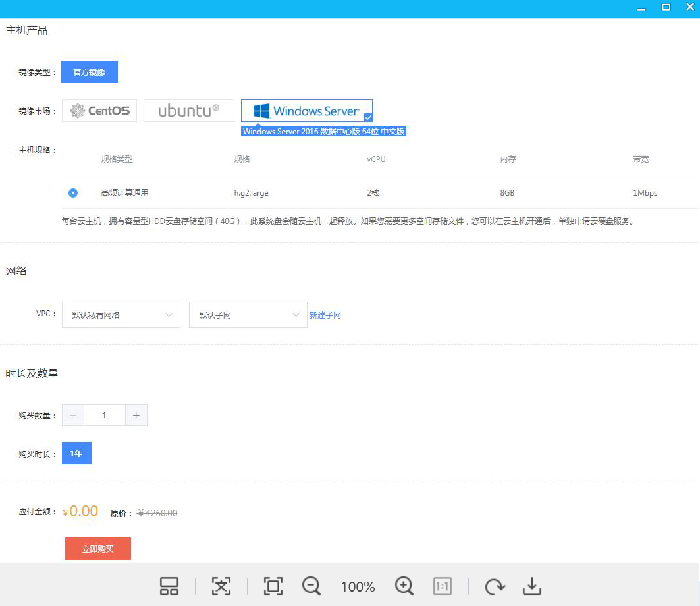Toggle fullscreen view icon
Image resolution: width=700 pixels, height=606 pixels.
click(273, 586)
